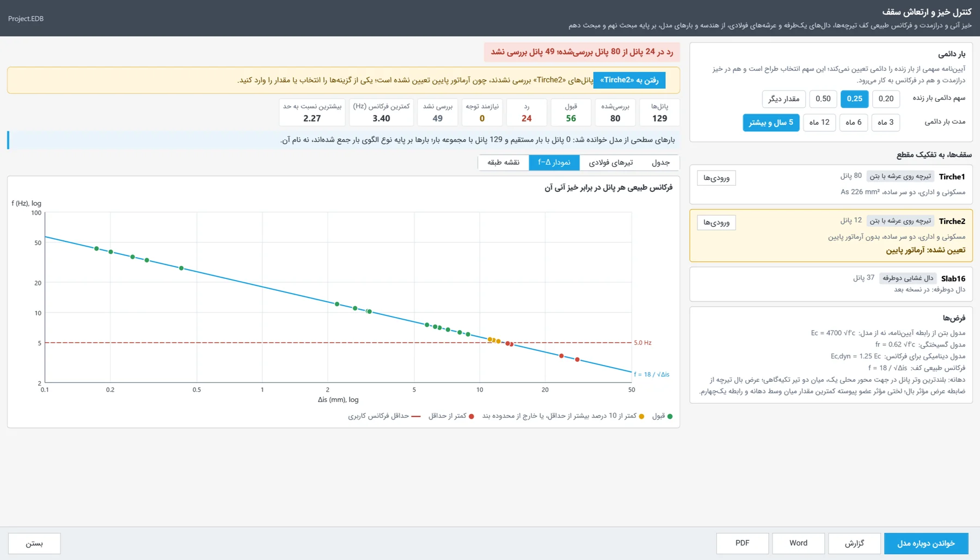Switch to the جدول tab

coord(660,162)
